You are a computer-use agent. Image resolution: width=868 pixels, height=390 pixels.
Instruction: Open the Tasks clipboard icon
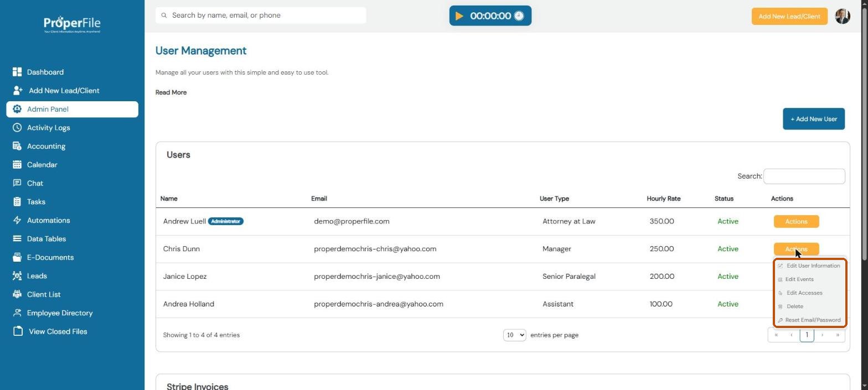click(x=17, y=202)
